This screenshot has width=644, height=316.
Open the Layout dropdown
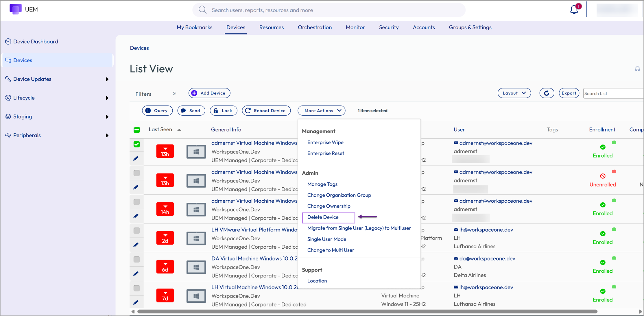coord(514,93)
